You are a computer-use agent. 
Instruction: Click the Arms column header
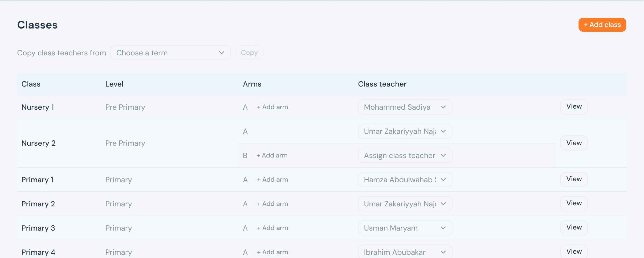(252, 84)
